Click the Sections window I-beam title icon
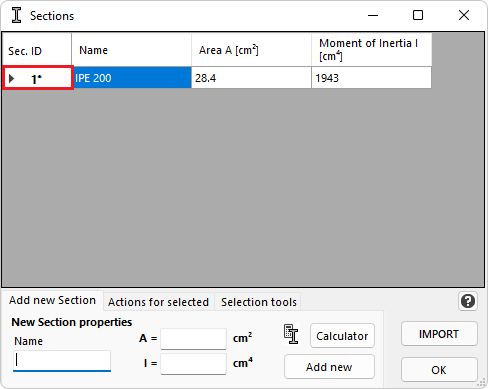 click(x=16, y=15)
